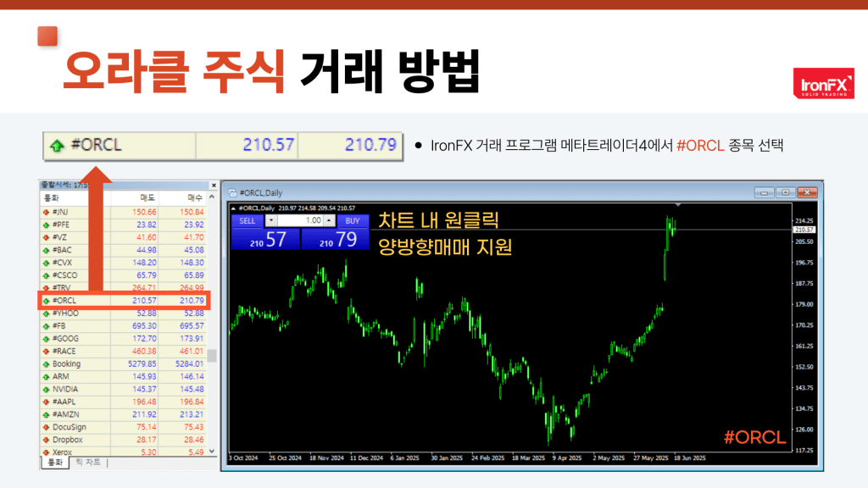Click the 매도 column header
This screenshot has height=488, width=868.
pos(147,198)
